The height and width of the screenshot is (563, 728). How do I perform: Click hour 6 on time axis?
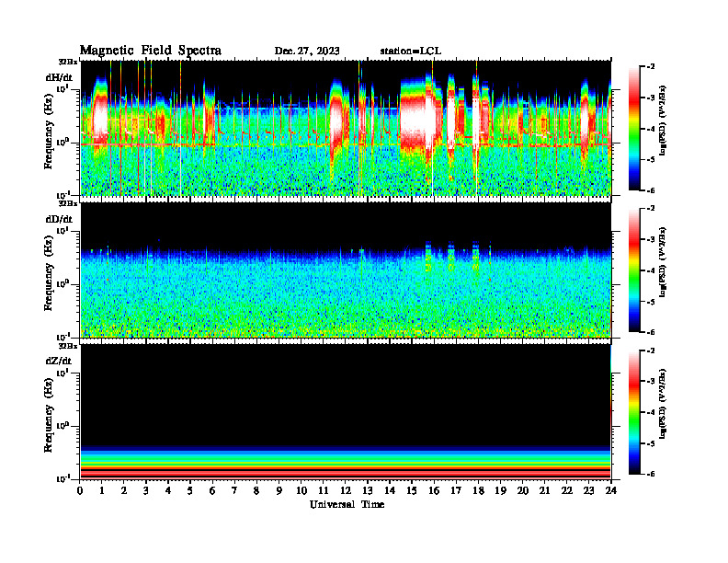coord(212,490)
